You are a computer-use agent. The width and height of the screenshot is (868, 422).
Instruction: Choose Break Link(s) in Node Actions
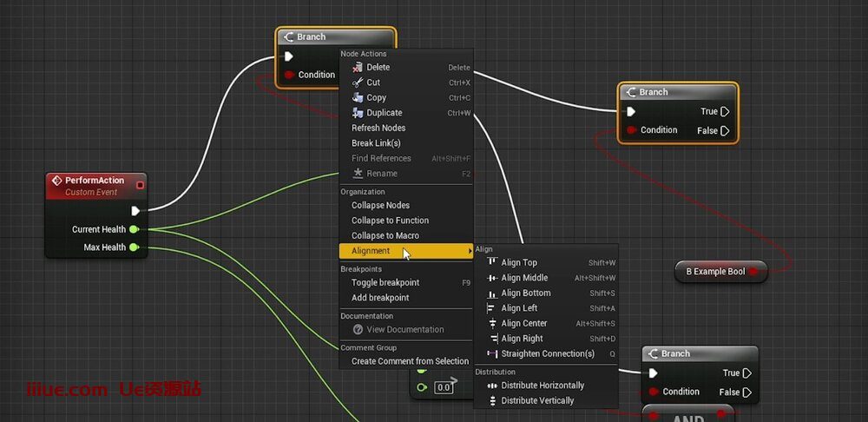point(405,143)
